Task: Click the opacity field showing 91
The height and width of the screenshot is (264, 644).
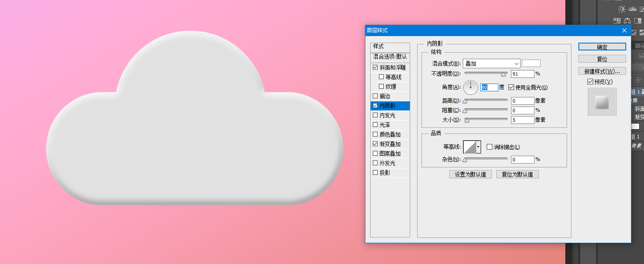Action: coord(523,74)
